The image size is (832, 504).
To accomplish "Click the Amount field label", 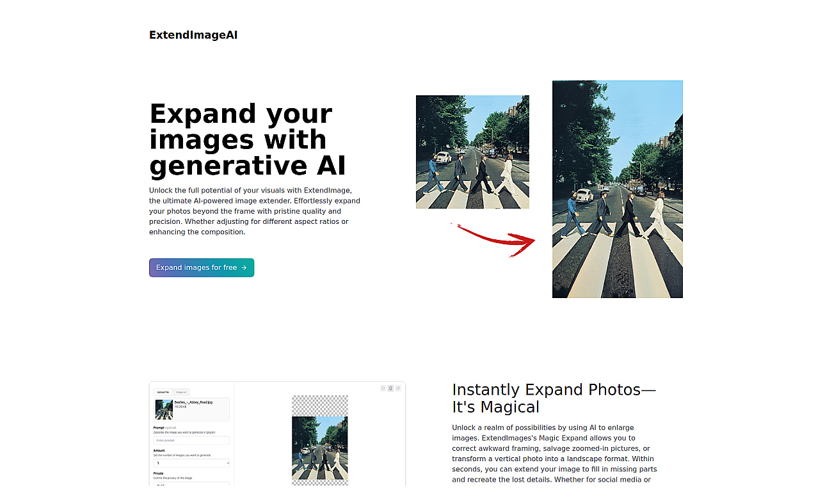I will [159, 450].
